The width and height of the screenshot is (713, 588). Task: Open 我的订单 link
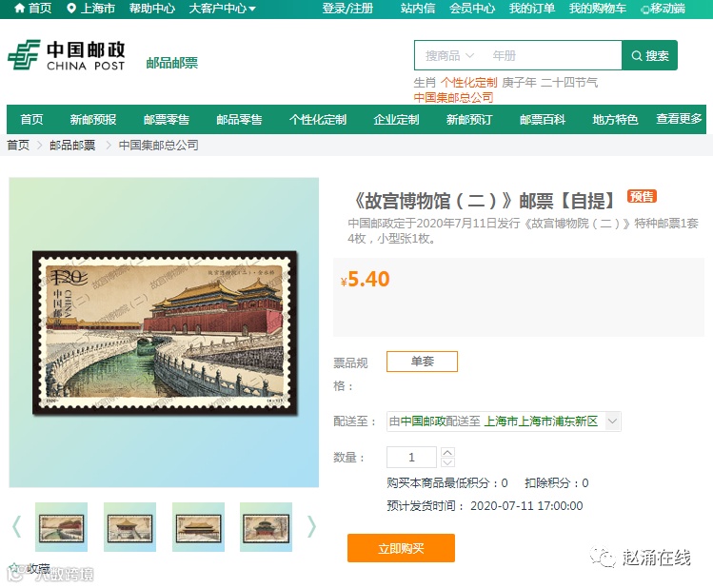click(532, 9)
